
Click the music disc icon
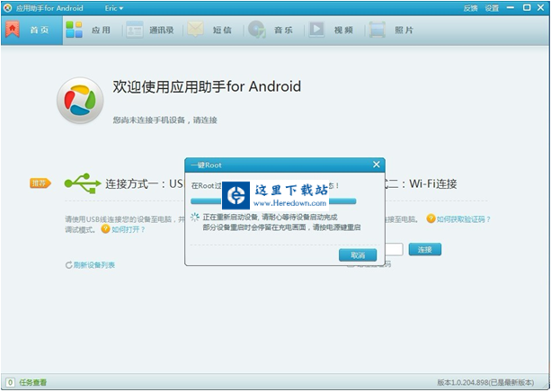pos(256,30)
